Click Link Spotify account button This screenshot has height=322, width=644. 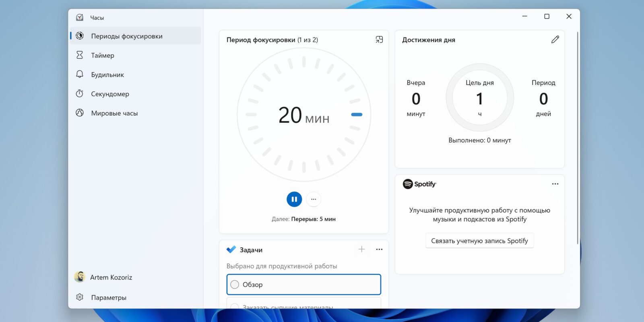479,241
